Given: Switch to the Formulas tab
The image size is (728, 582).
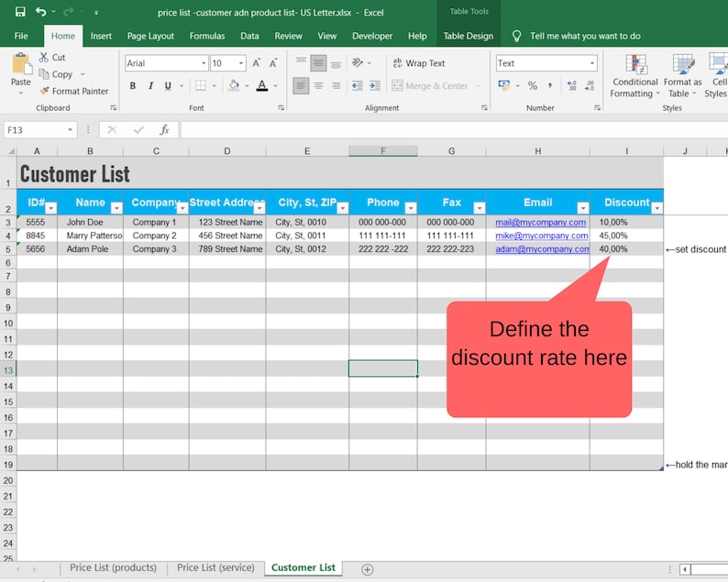Looking at the screenshot, I should pyautogui.click(x=207, y=36).
